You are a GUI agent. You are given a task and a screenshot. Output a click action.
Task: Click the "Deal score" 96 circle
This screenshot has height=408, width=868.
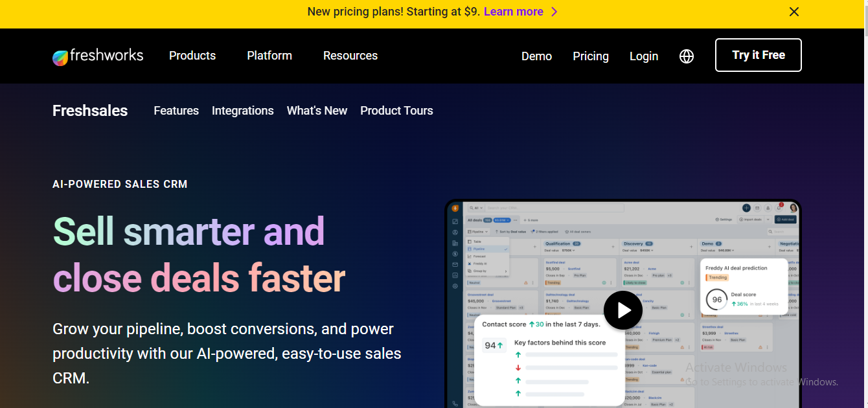(x=717, y=299)
